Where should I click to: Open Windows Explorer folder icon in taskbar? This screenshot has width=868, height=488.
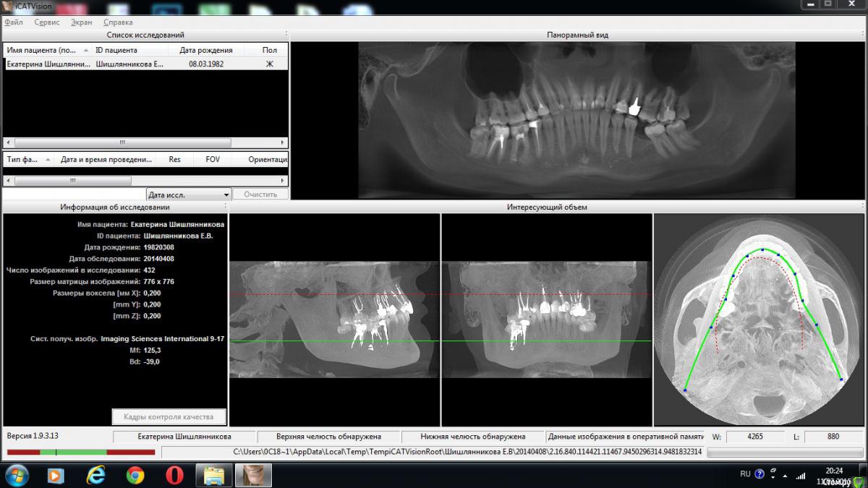(x=213, y=475)
